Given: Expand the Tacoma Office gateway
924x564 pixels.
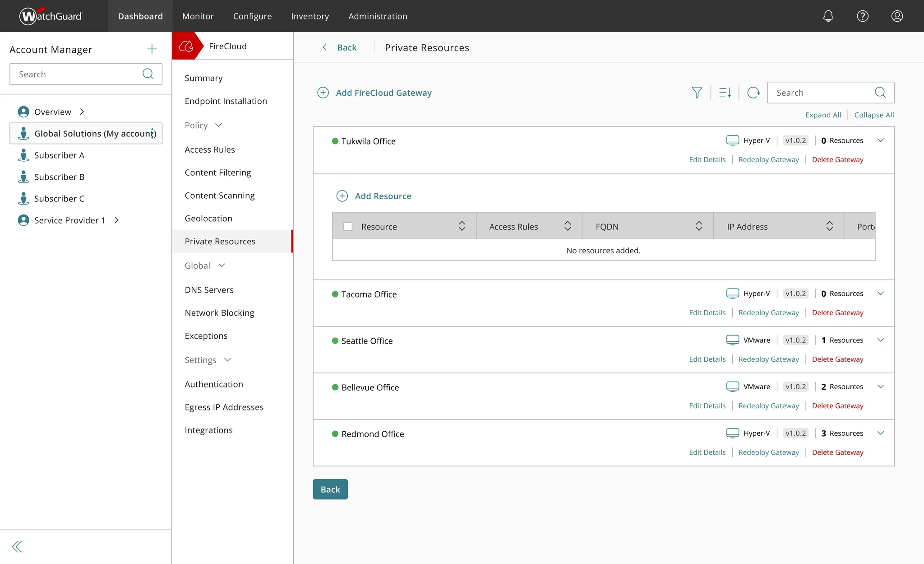Looking at the screenshot, I should tap(880, 294).
